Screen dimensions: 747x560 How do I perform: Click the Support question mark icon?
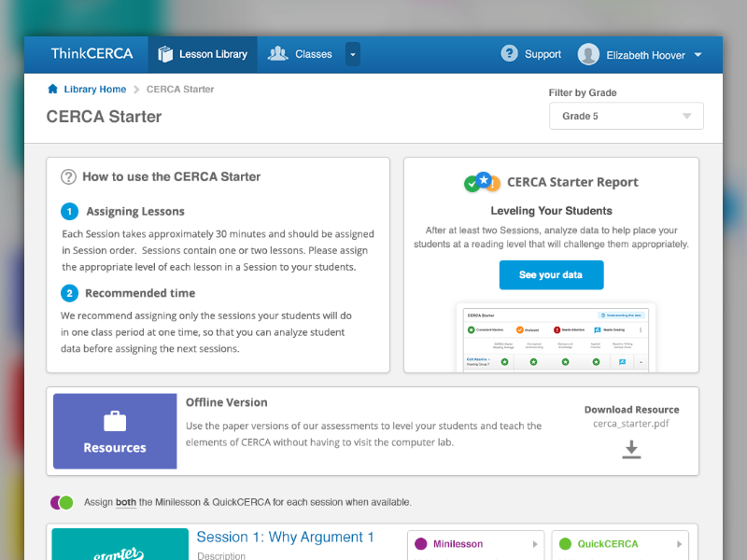click(x=509, y=54)
